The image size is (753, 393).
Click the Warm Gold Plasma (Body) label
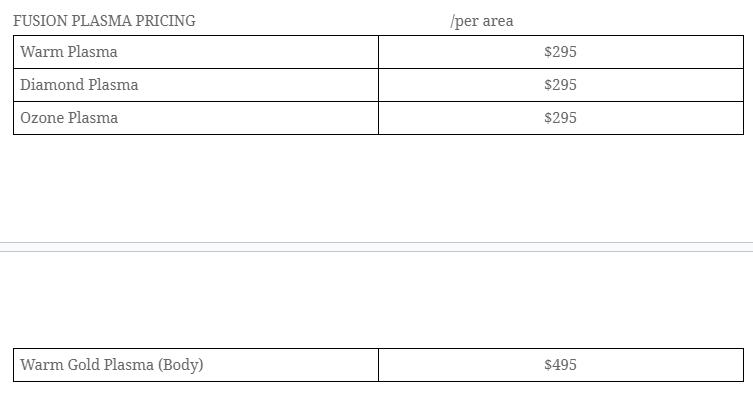click(112, 365)
